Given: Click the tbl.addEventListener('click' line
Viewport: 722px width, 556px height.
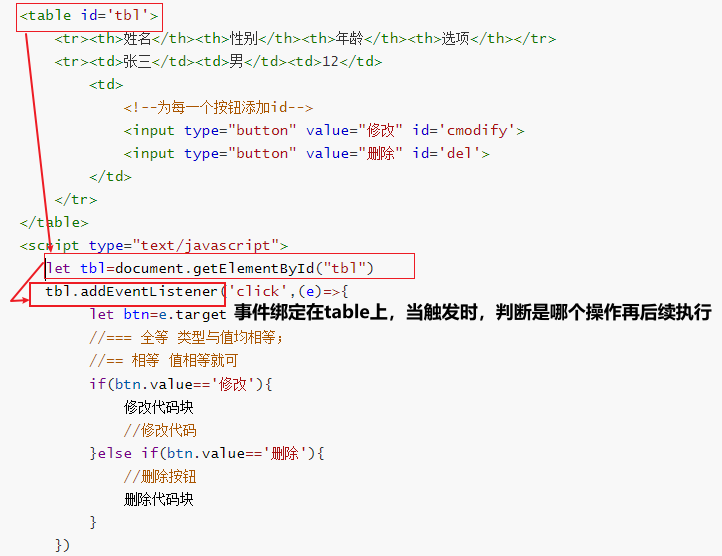Looking at the screenshot, I should pyautogui.click(x=197, y=292).
